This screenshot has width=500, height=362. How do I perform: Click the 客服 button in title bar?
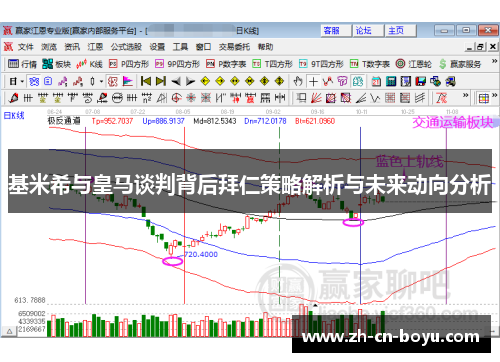pyautogui.click(x=336, y=31)
